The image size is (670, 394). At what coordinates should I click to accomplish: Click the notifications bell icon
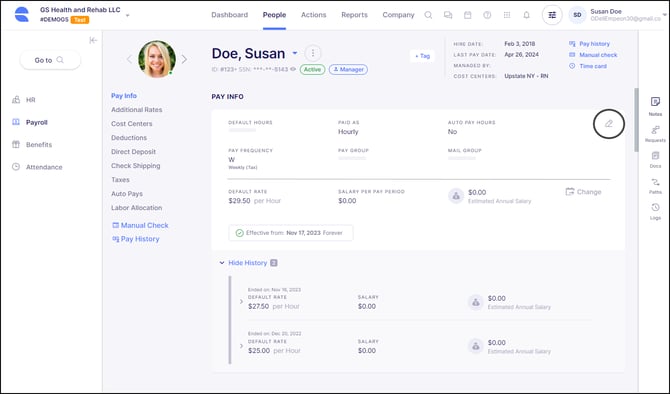(x=526, y=15)
